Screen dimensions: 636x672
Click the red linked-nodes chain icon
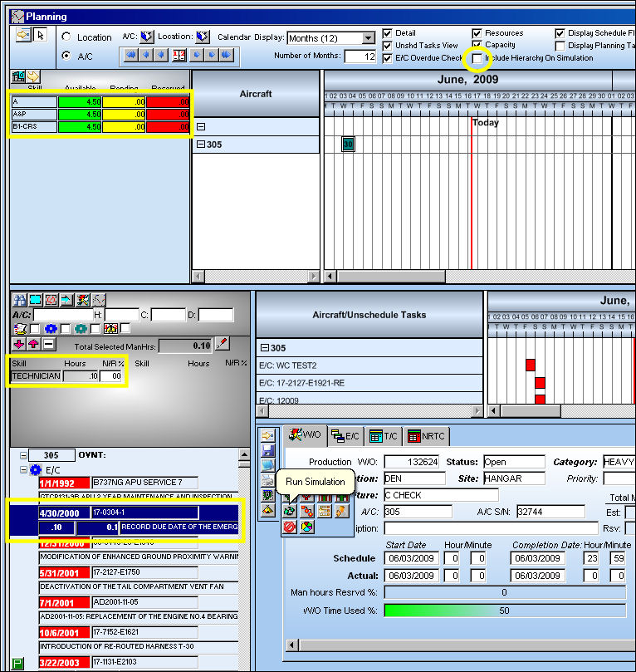coord(306,511)
